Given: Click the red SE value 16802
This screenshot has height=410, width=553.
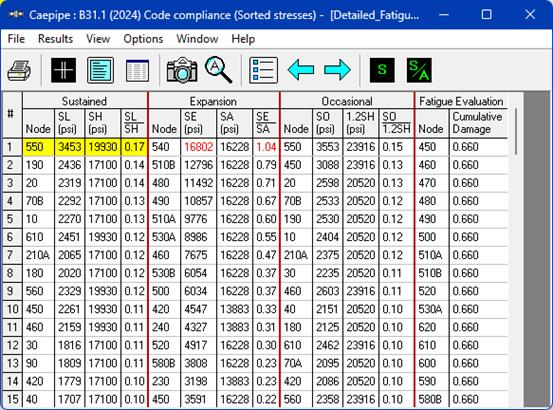Looking at the screenshot, I should click(199, 147).
